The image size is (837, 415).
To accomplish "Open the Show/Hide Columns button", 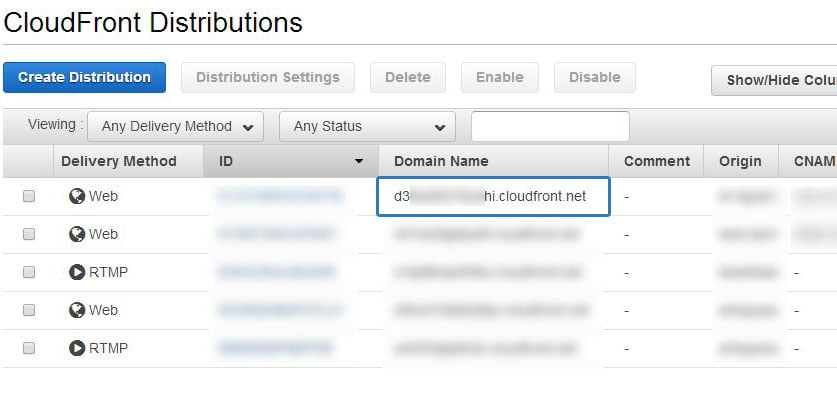I will click(775, 80).
